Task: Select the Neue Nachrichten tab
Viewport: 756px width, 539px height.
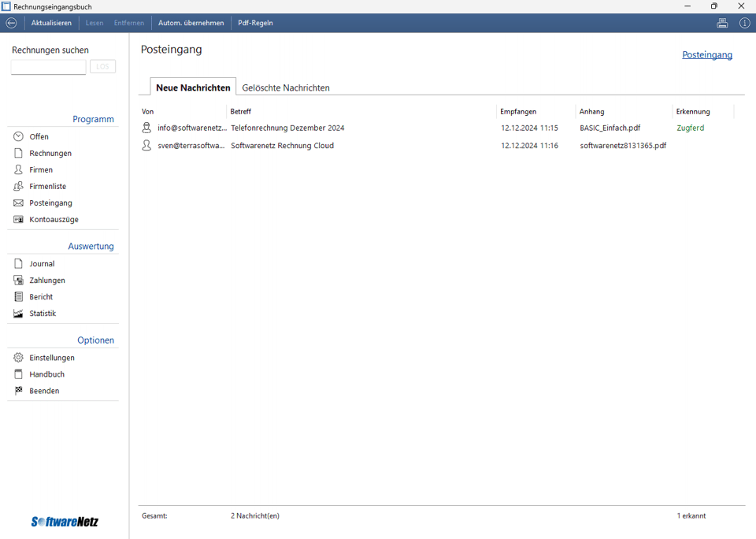Action: [193, 87]
